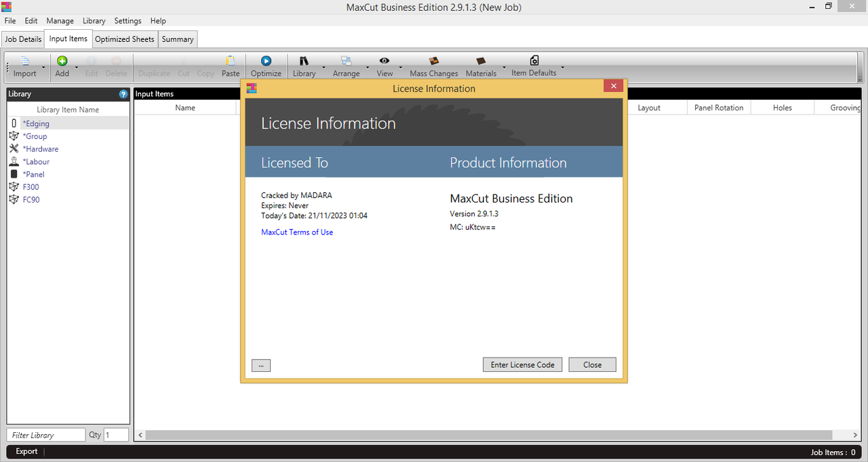Click the scrollbar left arrow
Viewport: 868px width, 462px height.
(x=140, y=435)
